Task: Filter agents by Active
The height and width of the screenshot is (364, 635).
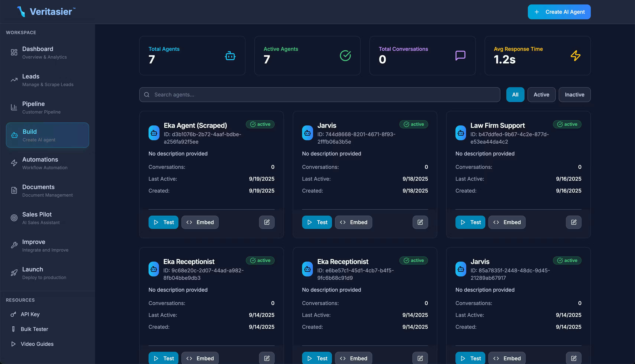Action: [x=541, y=94]
